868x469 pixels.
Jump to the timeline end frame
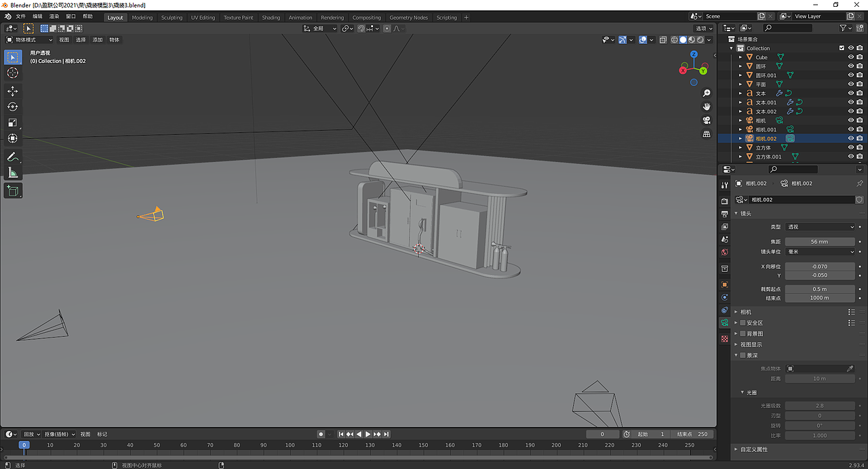coord(387,434)
